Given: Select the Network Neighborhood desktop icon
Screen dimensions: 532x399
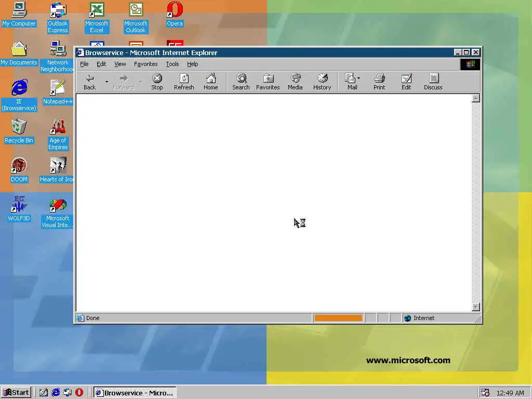Looking at the screenshot, I should tap(57, 57).
